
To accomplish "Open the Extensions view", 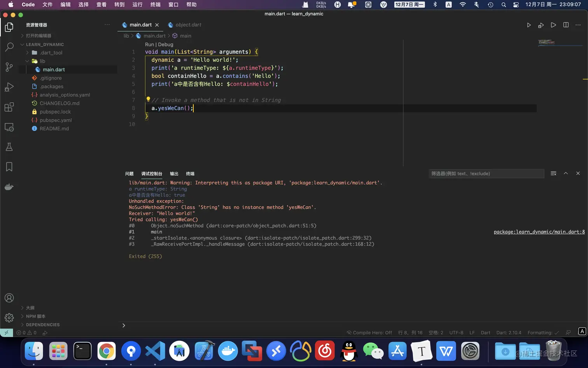I will pyautogui.click(x=9, y=107).
